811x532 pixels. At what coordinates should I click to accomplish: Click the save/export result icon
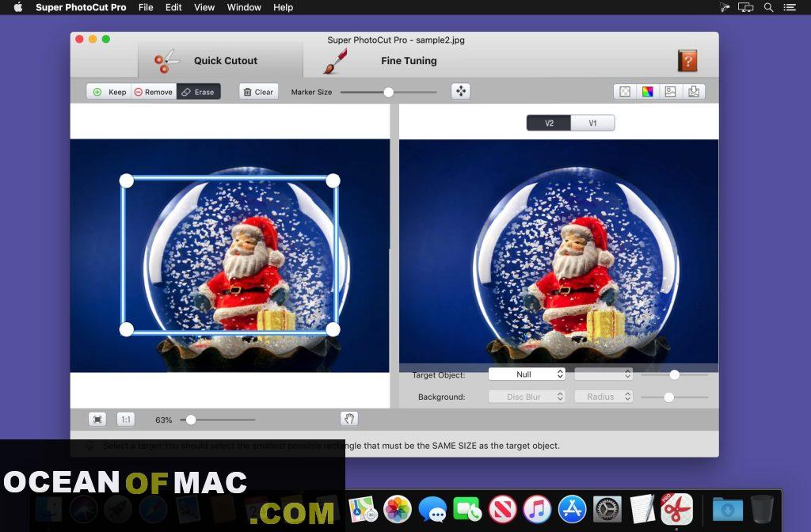pos(694,92)
